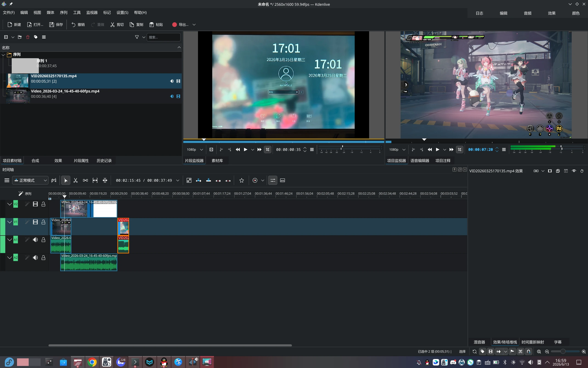Open the terminal from the taskbar
This screenshot has width=588, height=368.
click(135, 362)
